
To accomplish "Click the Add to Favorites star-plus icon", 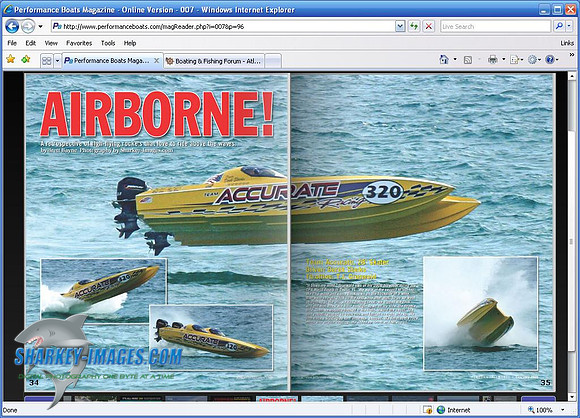I will point(26,59).
